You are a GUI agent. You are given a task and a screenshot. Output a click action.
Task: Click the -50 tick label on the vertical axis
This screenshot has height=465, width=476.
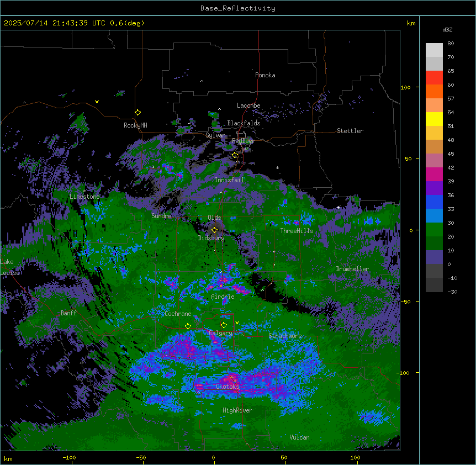point(405,302)
